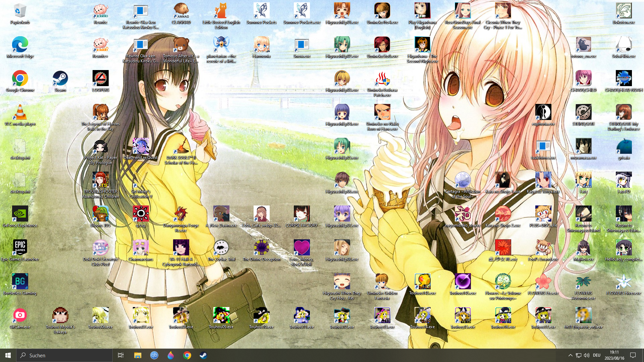Open Touhou Mystia's Izakaya shortcut
This screenshot has height=362, width=644.
click(60, 320)
